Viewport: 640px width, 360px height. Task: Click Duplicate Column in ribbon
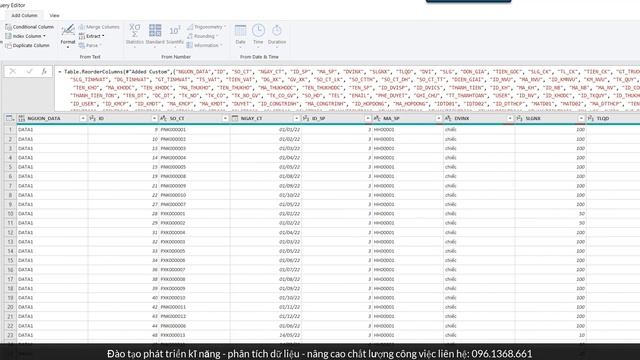(27, 46)
